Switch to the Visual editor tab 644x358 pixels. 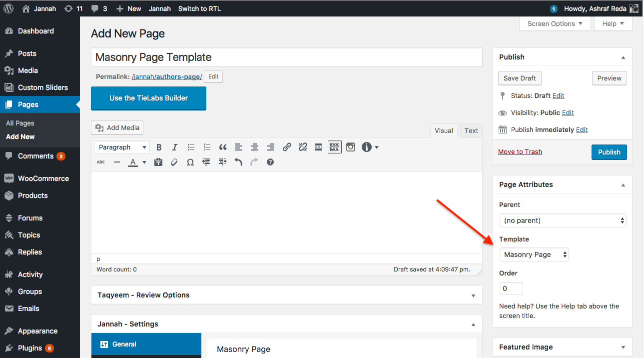point(444,130)
